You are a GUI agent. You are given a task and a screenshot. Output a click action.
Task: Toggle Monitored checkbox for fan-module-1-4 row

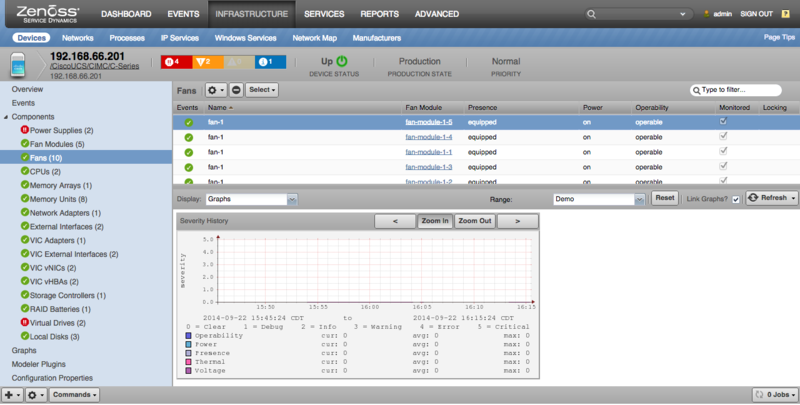coord(723,136)
